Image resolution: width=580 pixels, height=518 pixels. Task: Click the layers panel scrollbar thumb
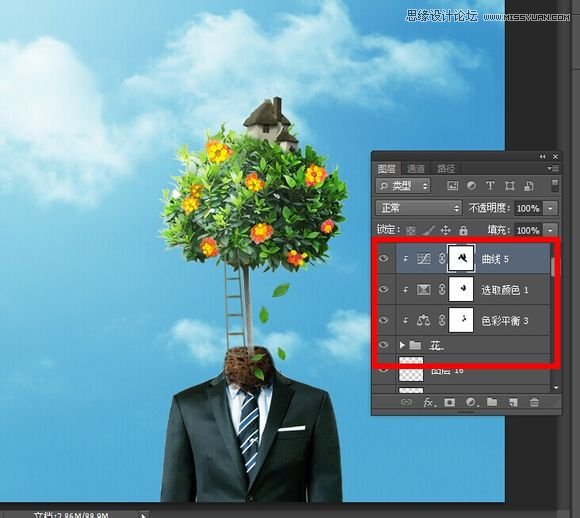553,266
